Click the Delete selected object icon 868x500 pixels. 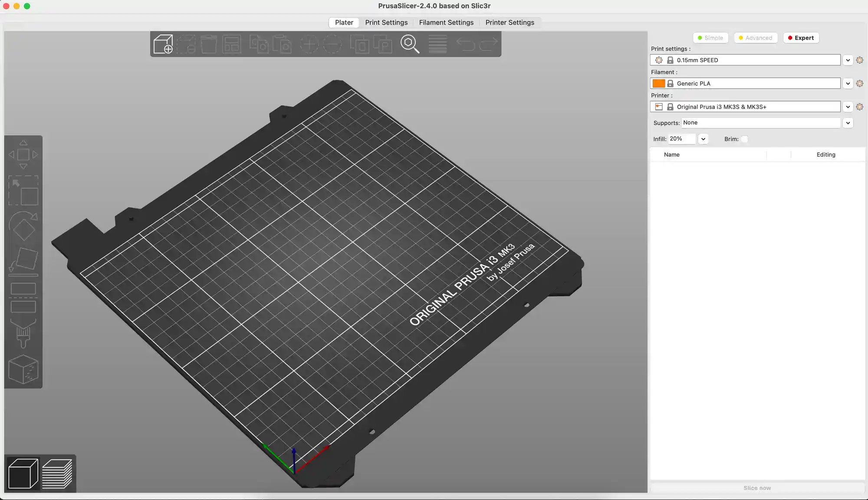[186, 44]
